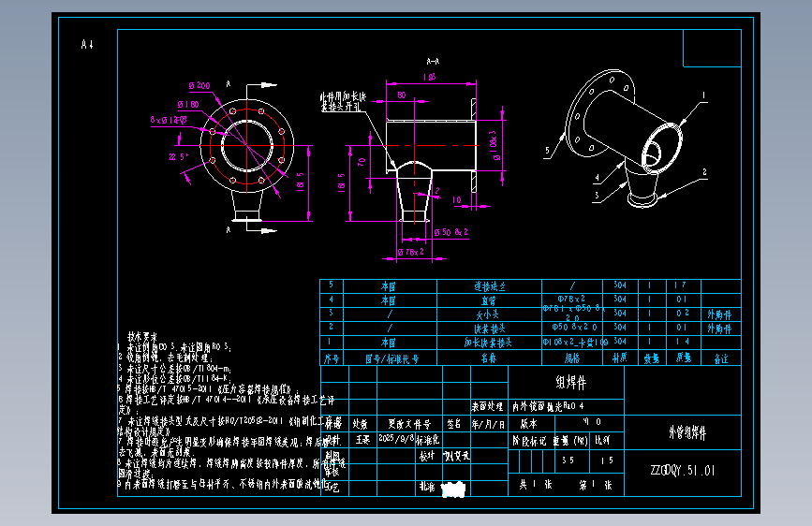Select the 加长快装接头 part name cell
The image size is (812, 526).
(x=488, y=343)
